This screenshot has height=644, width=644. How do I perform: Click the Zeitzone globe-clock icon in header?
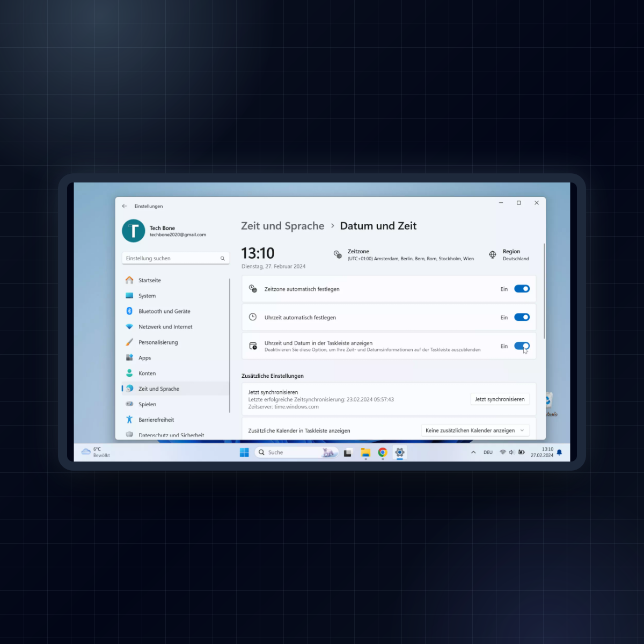[338, 254]
